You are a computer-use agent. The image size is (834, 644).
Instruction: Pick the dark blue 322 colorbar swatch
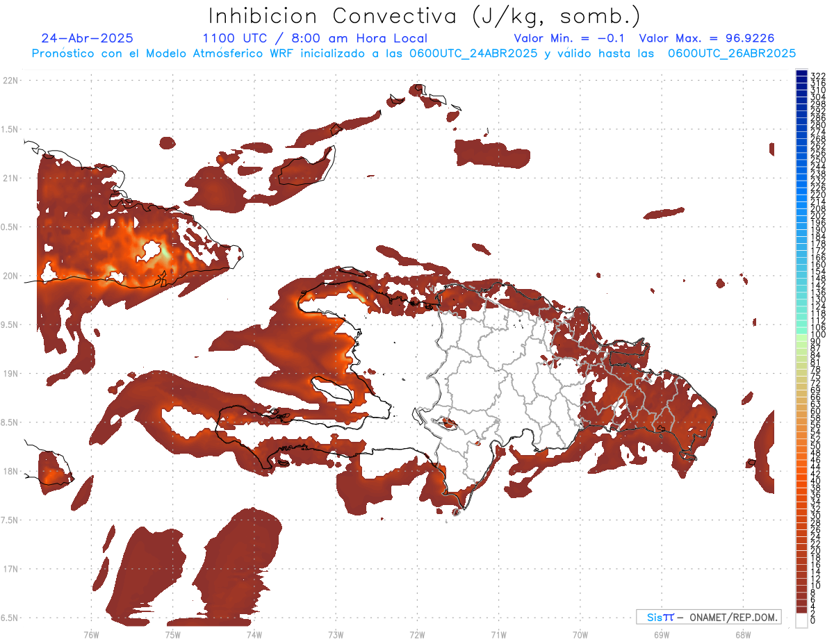tap(801, 74)
